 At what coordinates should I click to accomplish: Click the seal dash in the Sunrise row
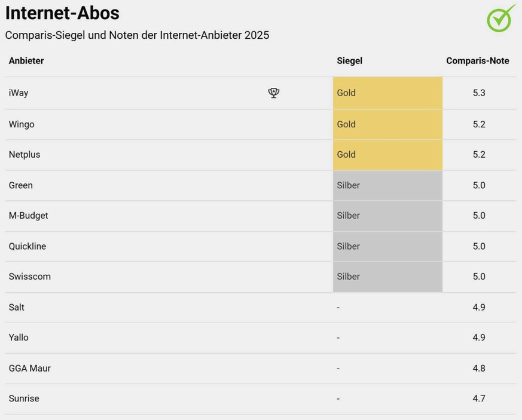point(338,399)
